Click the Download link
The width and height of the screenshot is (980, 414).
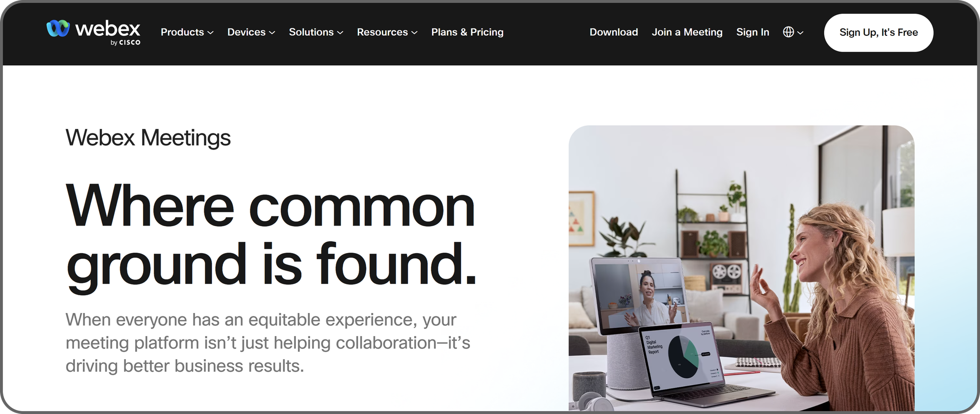tap(613, 32)
